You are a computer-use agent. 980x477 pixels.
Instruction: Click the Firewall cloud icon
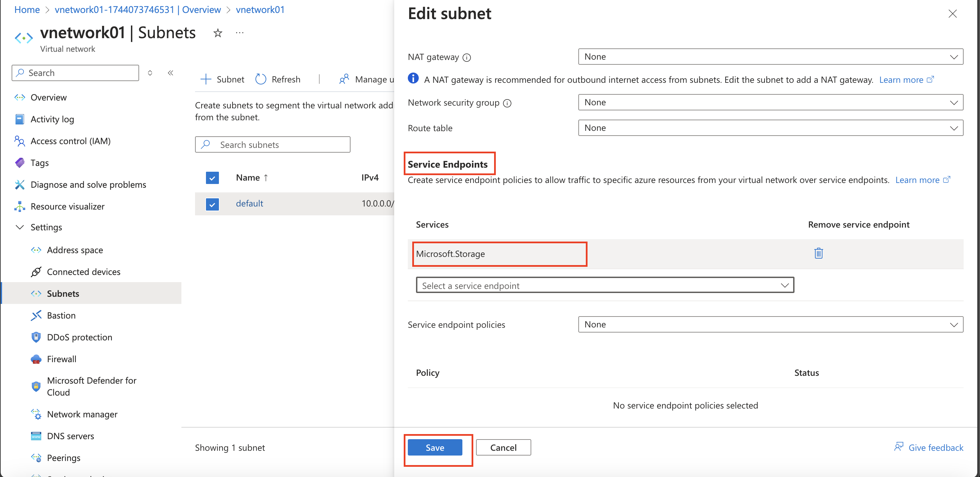click(36, 359)
